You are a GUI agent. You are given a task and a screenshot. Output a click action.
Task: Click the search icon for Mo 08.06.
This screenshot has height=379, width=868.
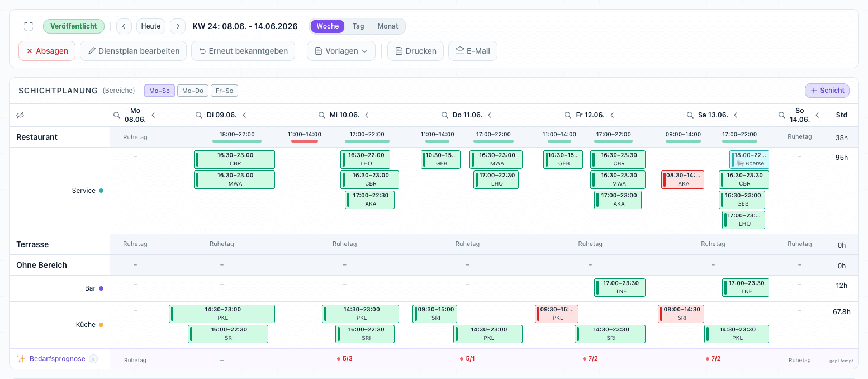tap(117, 115)
